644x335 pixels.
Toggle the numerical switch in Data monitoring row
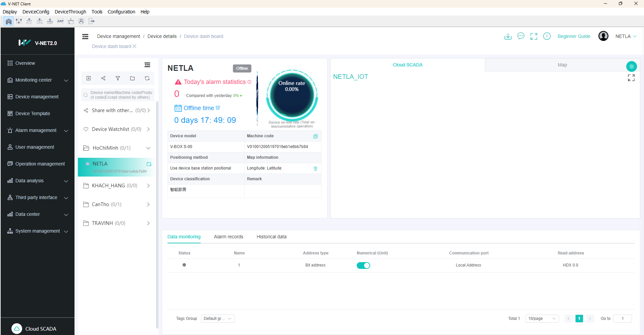click(x=363, y=265)
